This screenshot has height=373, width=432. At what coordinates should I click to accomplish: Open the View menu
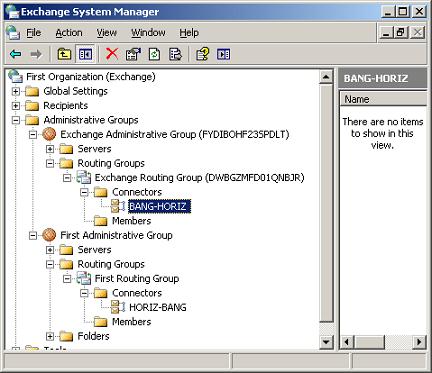point(107,33)
